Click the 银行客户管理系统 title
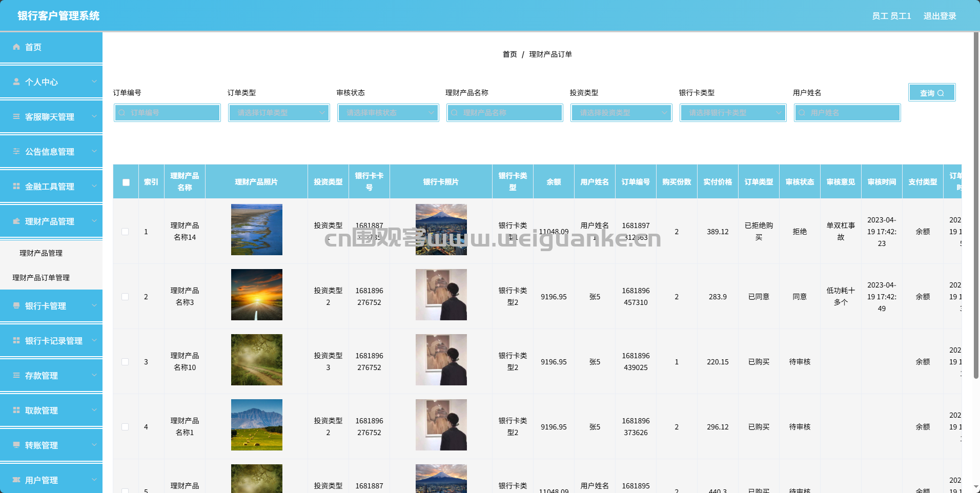 click(x=58, y=16)
